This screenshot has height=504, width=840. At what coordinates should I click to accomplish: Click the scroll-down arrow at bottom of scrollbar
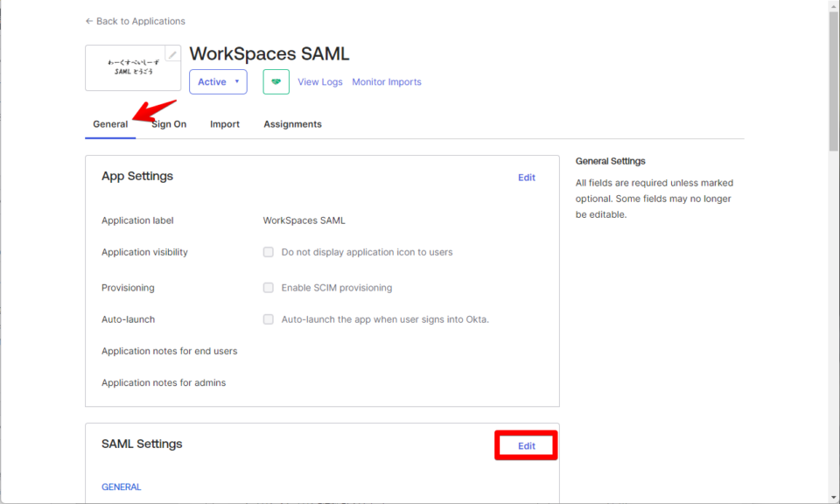point(832,496)
